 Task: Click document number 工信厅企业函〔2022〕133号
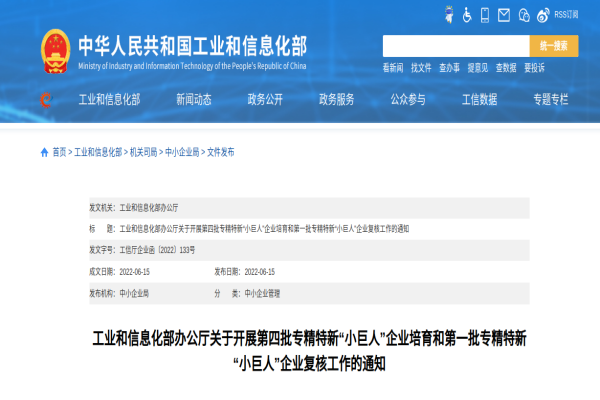(157, 250)
